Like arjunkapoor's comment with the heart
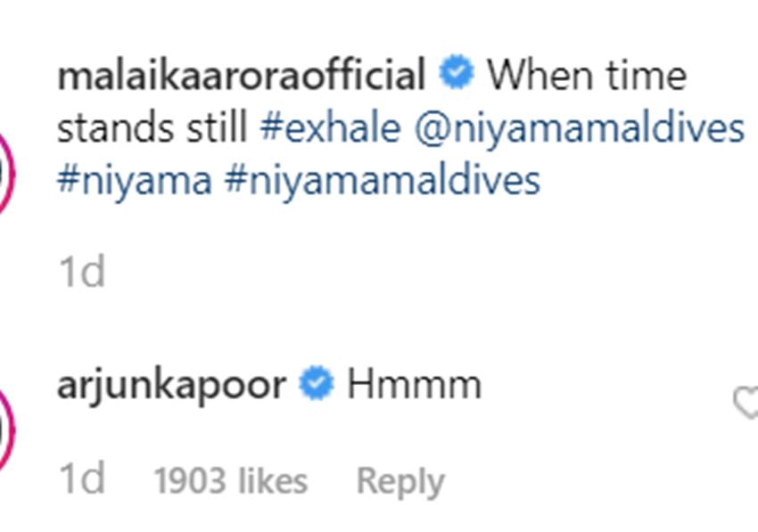The image size is (758, 532). pos(746,403)
